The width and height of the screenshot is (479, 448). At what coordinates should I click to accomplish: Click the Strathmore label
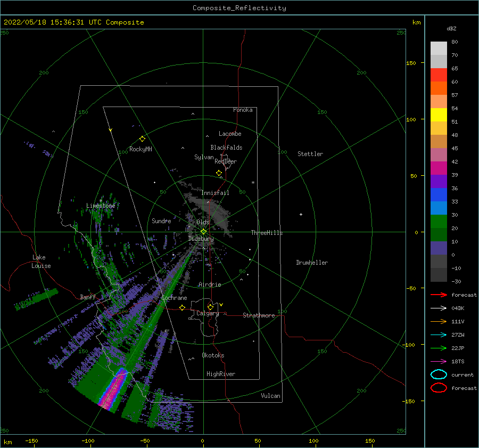[x=259, y=315]
